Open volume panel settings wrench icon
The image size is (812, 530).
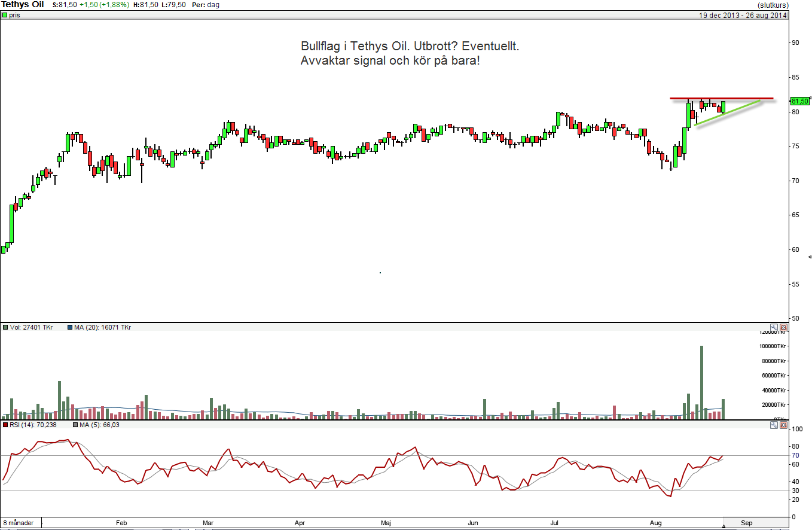point(774,328)
